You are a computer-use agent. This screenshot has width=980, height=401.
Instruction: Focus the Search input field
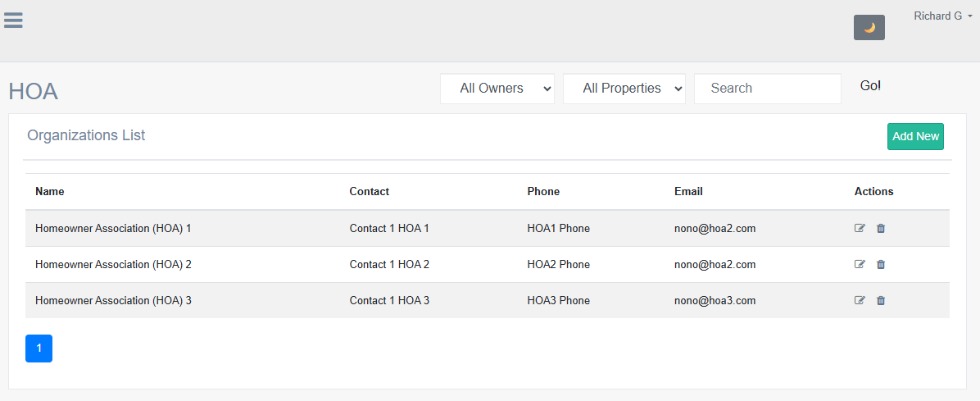(x=767, y=89)
